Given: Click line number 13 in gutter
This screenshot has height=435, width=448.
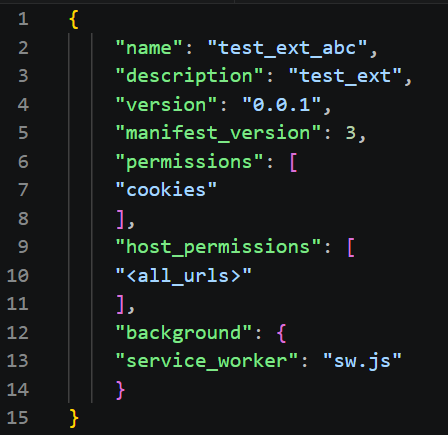Looking at the screenshot, I should coord(18,361).
